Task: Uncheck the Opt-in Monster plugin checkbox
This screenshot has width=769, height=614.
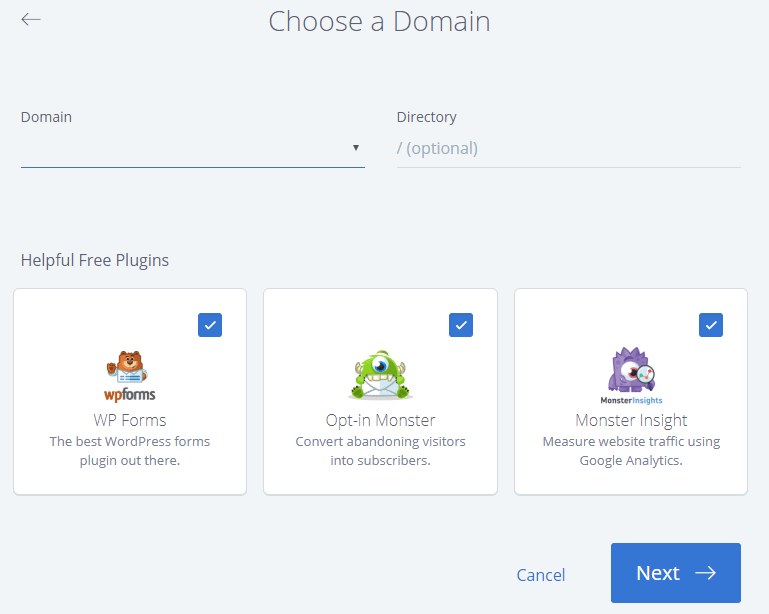Action: [x=461, y=325]
